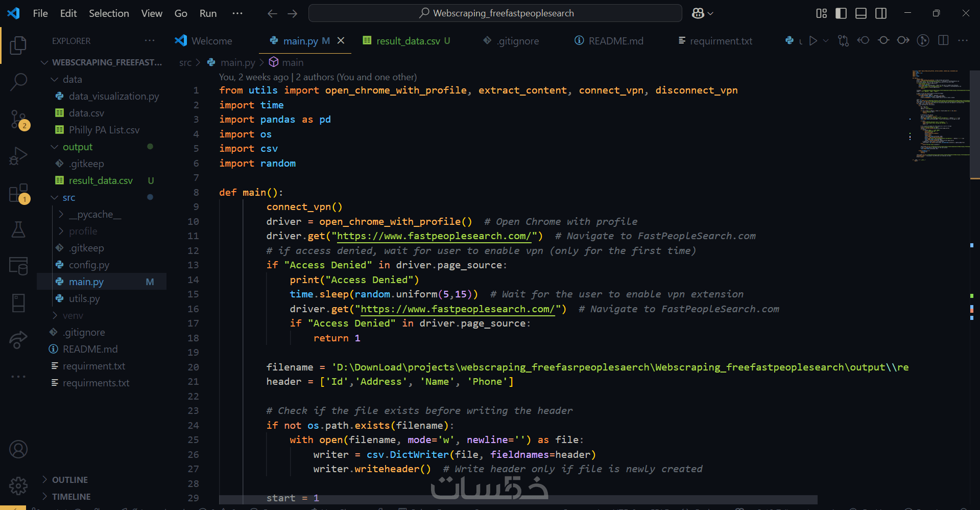Viewport: 980px width, 510px height.
Task: Split the editor right
Action: 943,40
